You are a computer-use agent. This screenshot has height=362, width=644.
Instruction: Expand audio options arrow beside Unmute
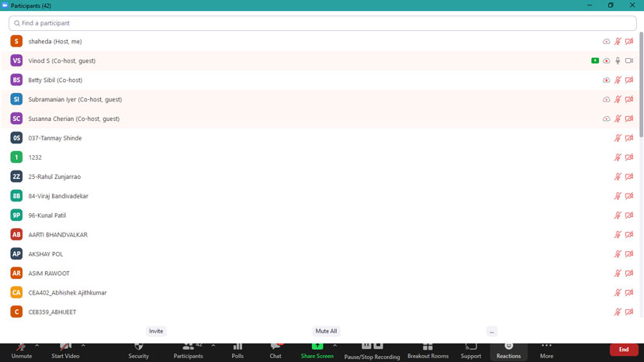37,346
